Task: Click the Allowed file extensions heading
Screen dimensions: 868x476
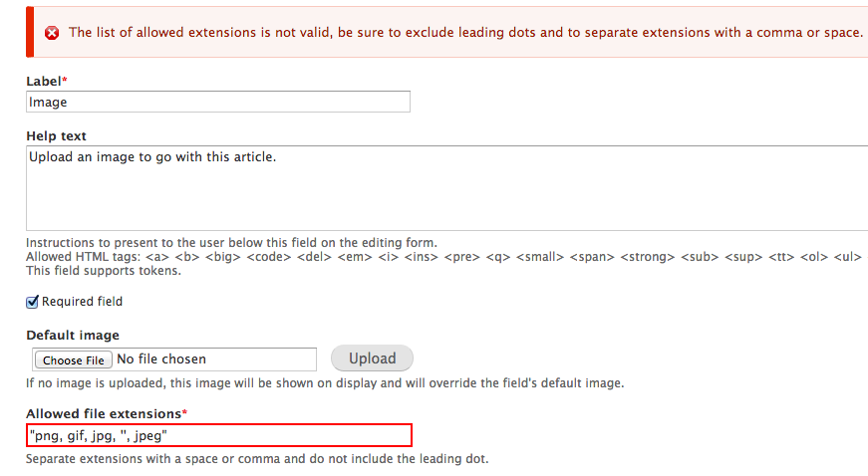Action: click(x=103, y=412)
